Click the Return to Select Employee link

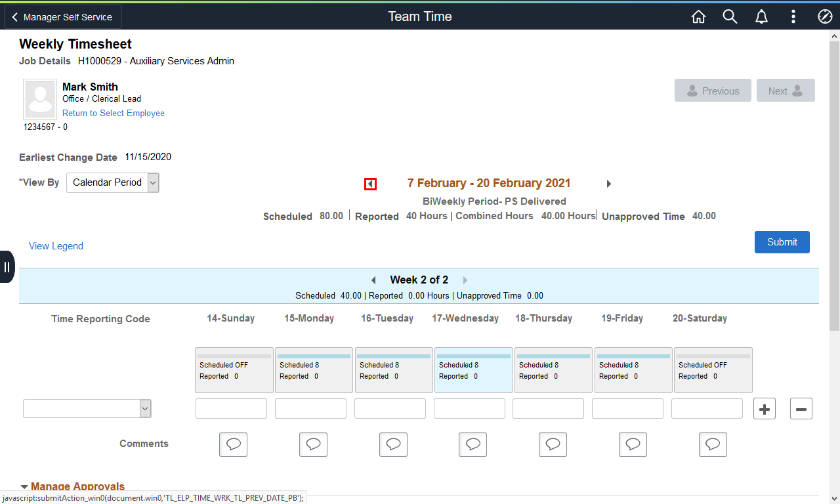[x=114, y=114]
